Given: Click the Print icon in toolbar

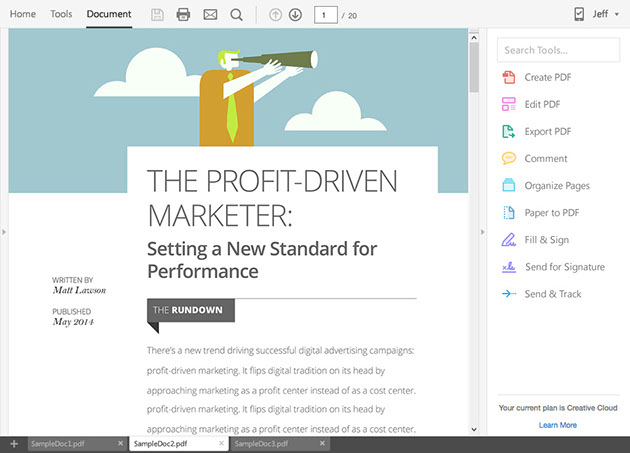Looking at the screenshot, I should (x=183, y=15).
